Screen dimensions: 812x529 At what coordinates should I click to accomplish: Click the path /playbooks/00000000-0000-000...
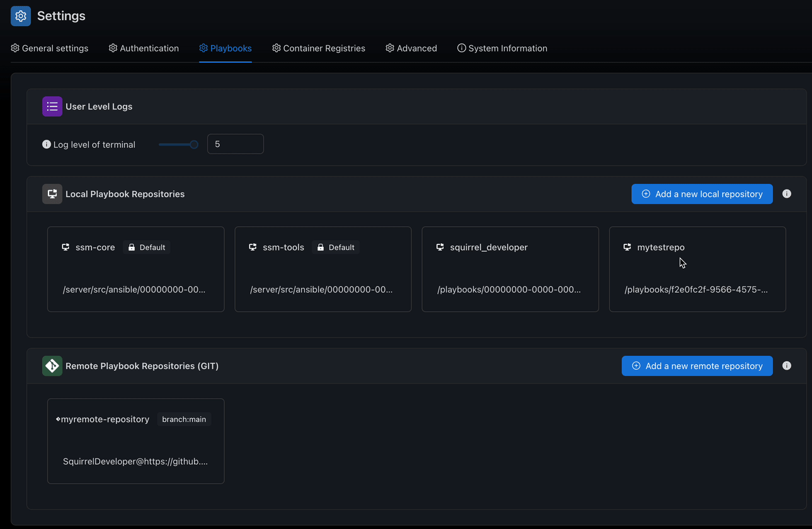coord(509,290)
